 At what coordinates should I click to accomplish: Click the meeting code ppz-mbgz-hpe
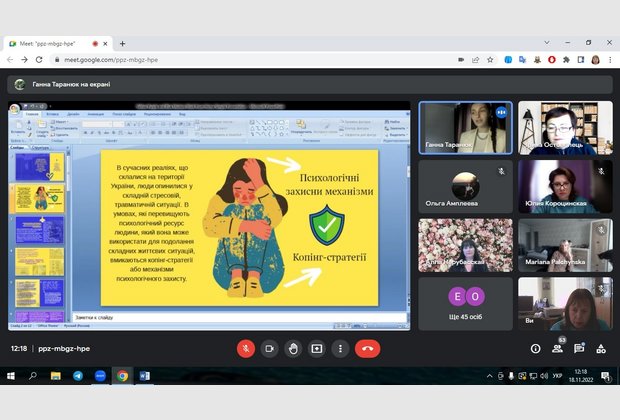click(64, 348)
